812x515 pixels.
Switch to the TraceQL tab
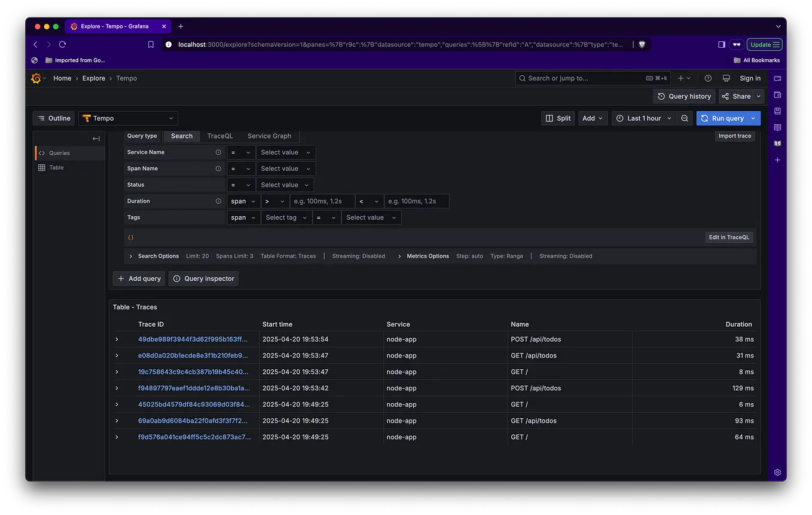[x=219, y=136]
